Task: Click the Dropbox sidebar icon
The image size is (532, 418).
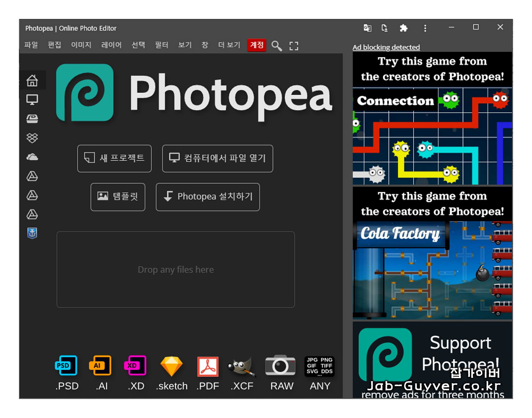Action: tap(32, 138)
